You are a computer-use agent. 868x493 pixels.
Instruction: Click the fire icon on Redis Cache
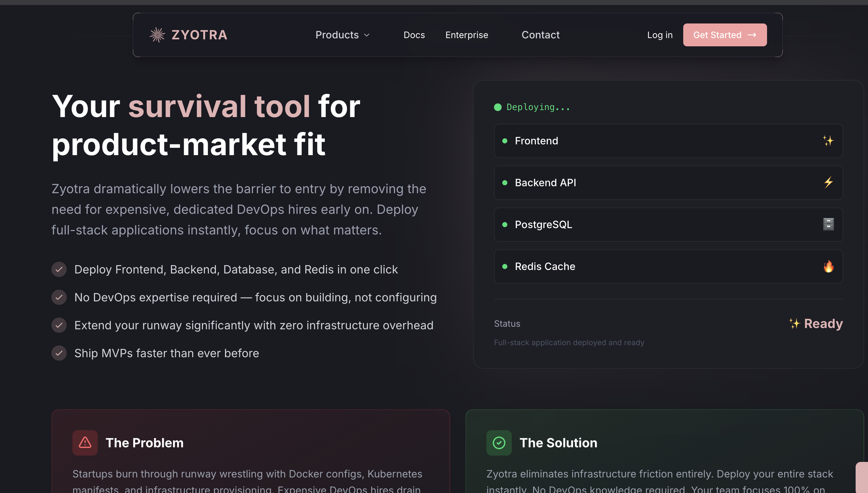(x=828, y=266)
